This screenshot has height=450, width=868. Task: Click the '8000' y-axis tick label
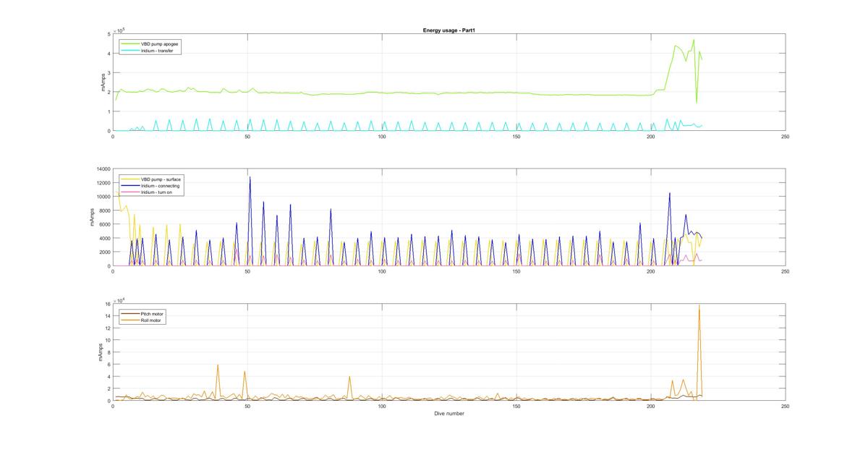click(x=103, y=211)
